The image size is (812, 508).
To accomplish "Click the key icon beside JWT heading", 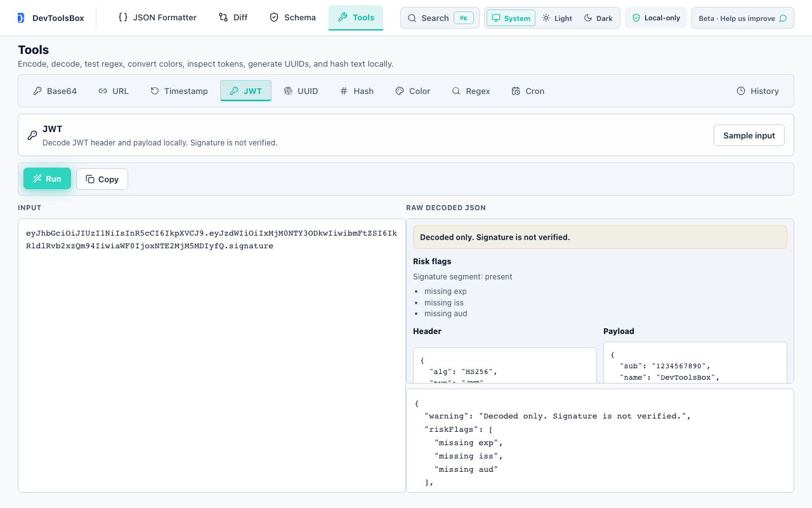I will [x=32, y=135].
